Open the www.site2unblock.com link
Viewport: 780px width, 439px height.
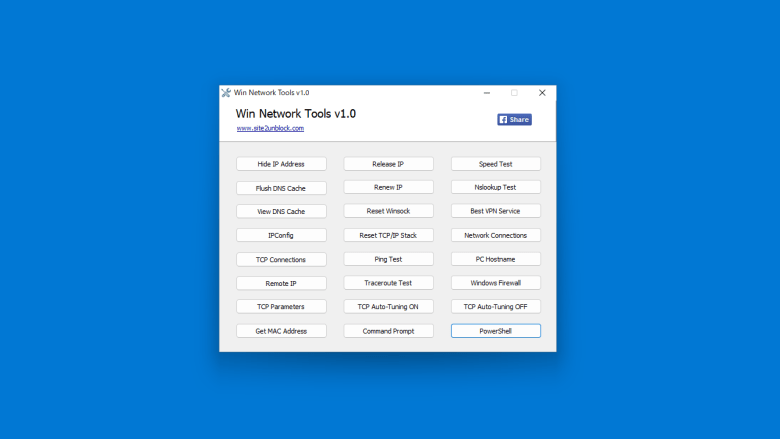pyautogui.click(x=270, y=128)
